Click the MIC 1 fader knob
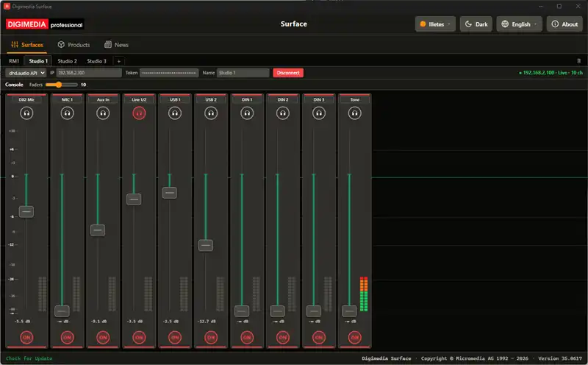Viewport: 588px width, 365px height. tap(62, 311)
